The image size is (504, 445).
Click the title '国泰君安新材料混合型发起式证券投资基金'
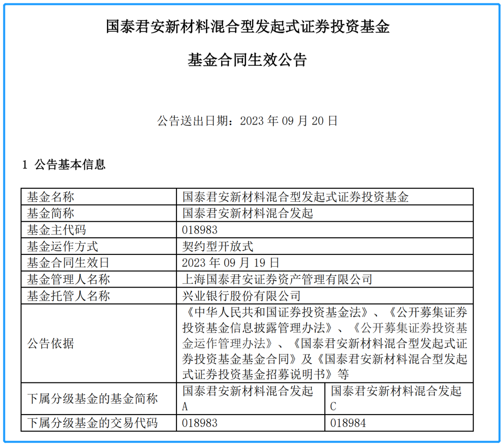248,26
